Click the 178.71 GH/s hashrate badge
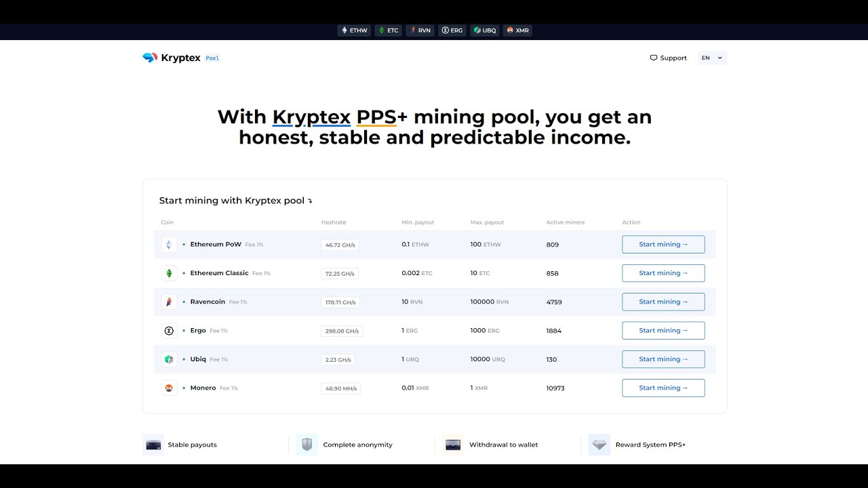 [342, 302]
